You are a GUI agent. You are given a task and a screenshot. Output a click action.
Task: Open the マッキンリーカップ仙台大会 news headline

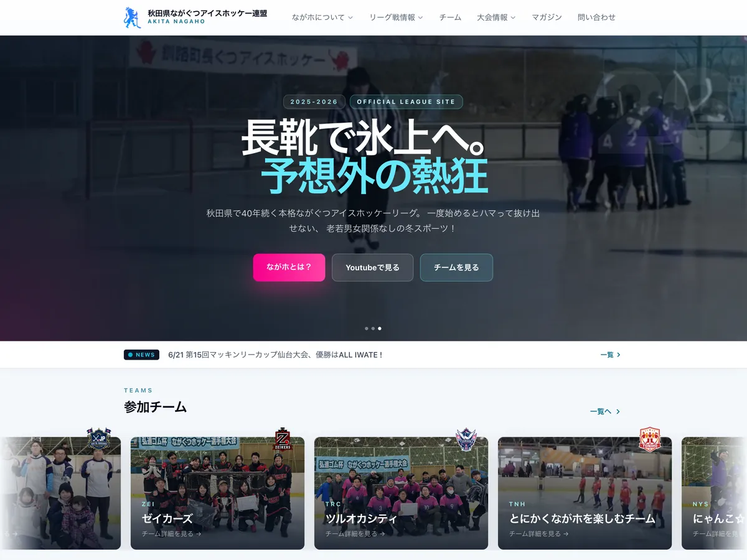coord(275,355)
